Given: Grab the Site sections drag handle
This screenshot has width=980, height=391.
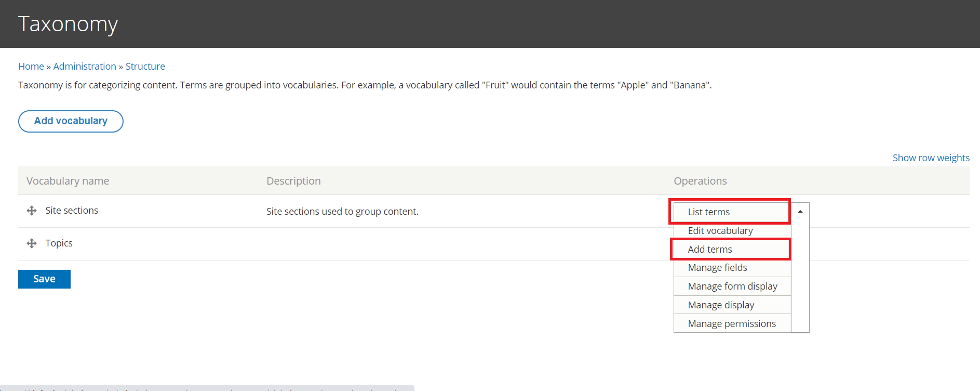Looking at the screenshot, I should tap(32, 211).
